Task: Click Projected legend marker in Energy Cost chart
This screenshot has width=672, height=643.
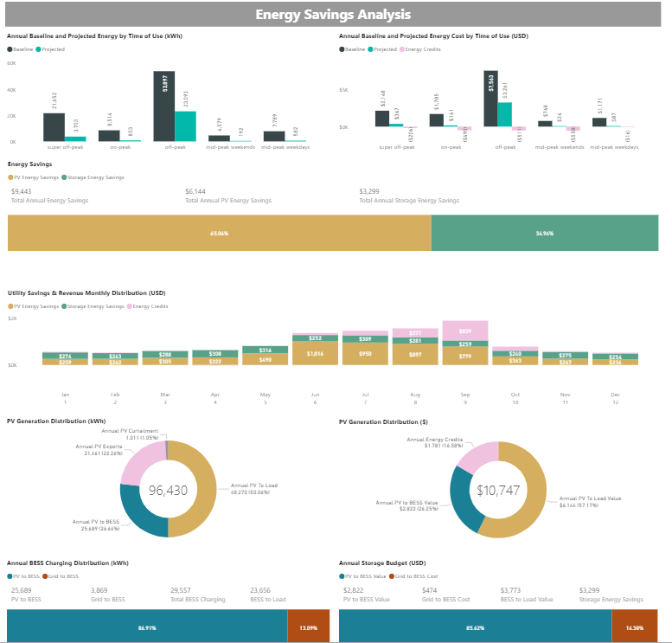Action: tap(369, 49)
